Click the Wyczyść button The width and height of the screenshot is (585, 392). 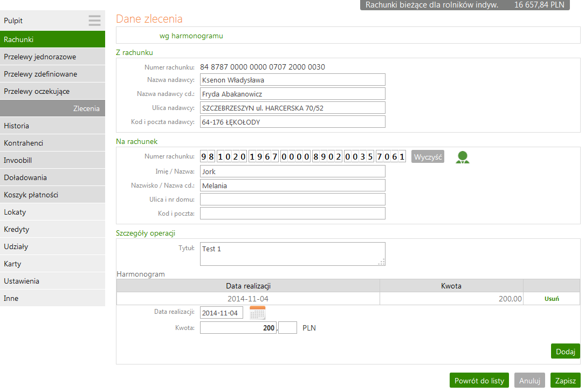(428, 157)
